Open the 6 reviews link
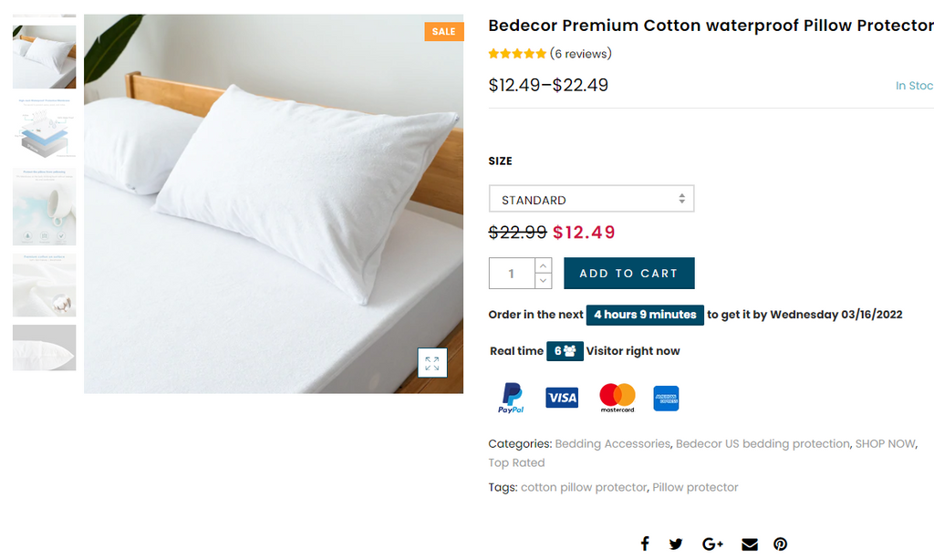Viewport: 934px width, 560px height. (x=581, y=54)
